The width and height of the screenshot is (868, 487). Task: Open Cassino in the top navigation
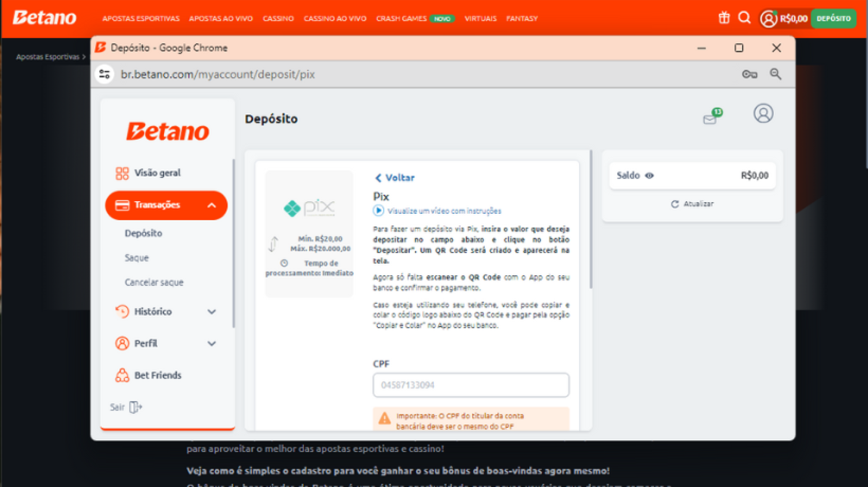tap(278, 19)
